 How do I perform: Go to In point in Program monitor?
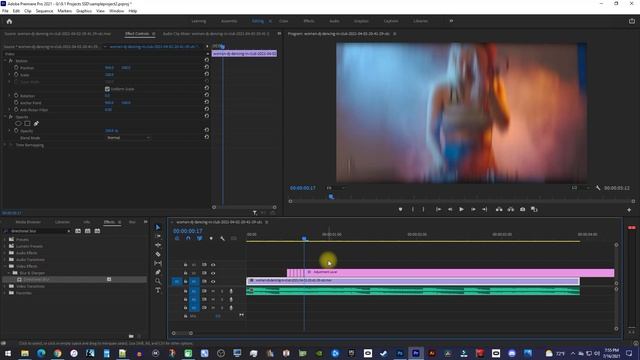click(x=438, y=209)
